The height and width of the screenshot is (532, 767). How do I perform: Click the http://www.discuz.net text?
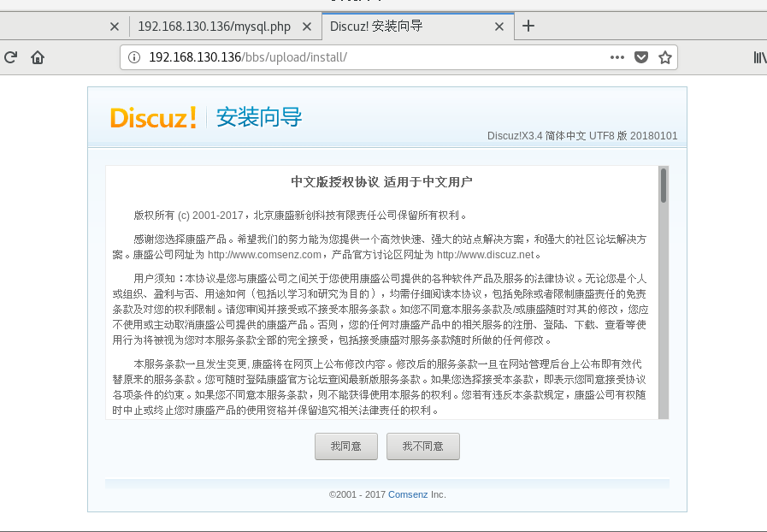tap(485, 255)
